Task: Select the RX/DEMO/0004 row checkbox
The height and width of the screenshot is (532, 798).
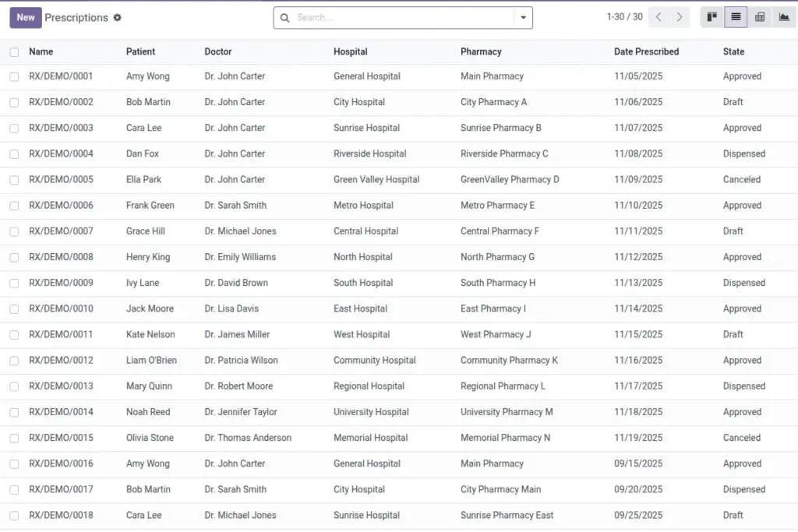Action: [x=14, y=154]
